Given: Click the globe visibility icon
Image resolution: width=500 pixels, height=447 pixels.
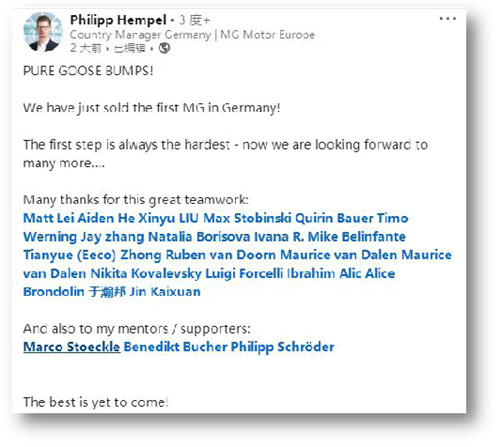Looking at the screenshot, I should point(164,48).
